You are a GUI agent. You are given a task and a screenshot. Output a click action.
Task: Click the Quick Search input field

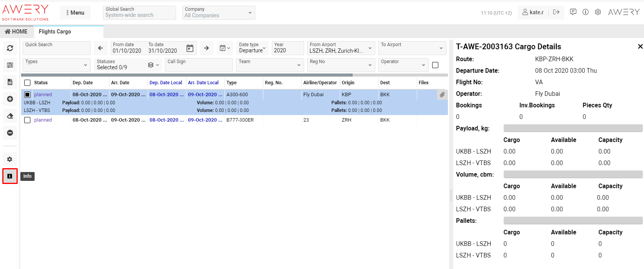[57, 48]
